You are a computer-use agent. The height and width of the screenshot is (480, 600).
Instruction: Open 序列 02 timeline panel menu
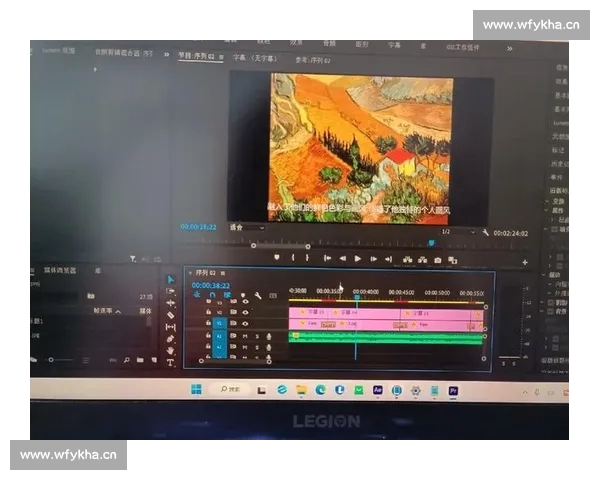223,273
